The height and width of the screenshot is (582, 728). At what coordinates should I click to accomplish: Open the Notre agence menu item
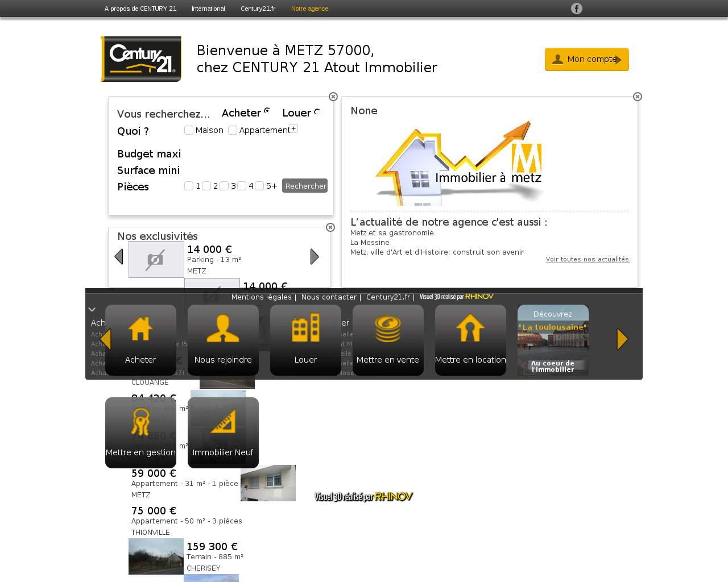click(x=309, y=9)
